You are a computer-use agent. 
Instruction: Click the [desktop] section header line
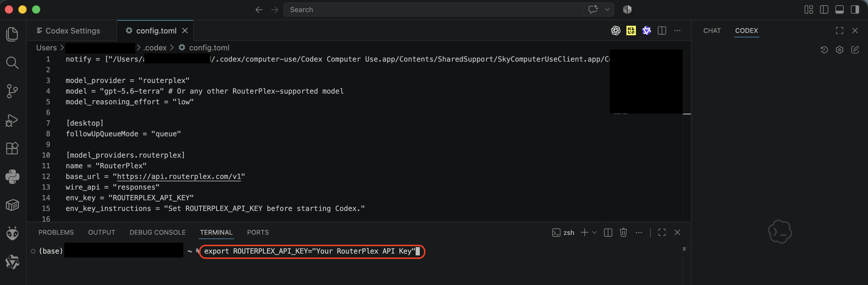(85, 123)
